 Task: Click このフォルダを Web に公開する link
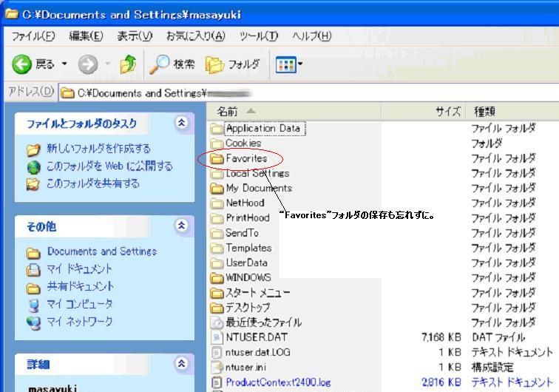click(x=109, y=166)
